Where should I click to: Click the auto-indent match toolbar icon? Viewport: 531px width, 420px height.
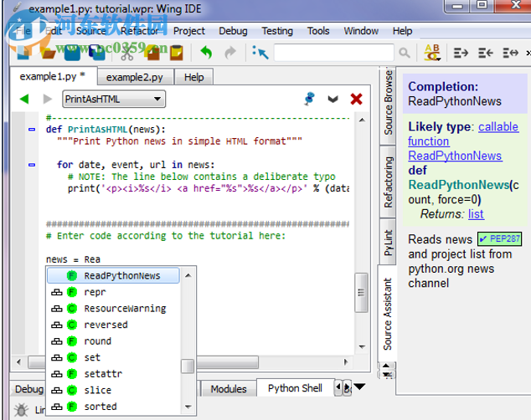(x=510, y=53)
